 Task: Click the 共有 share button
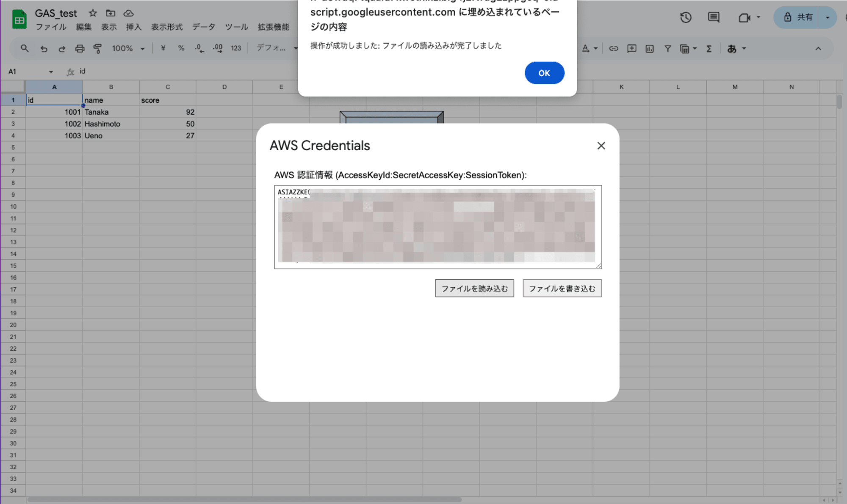click(x=797, y=17)
